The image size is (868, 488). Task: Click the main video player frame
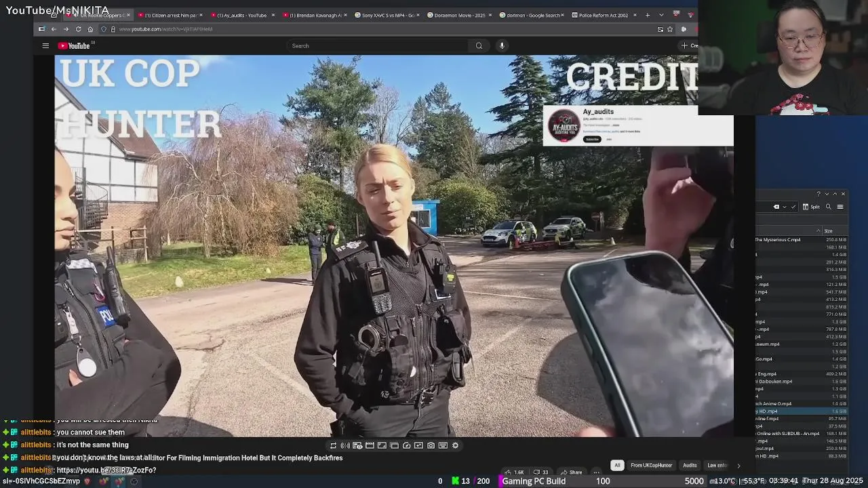394,246
